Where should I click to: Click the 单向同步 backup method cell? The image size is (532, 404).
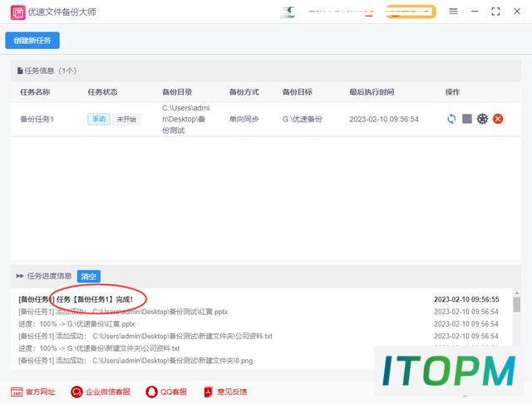coord(244,119)
